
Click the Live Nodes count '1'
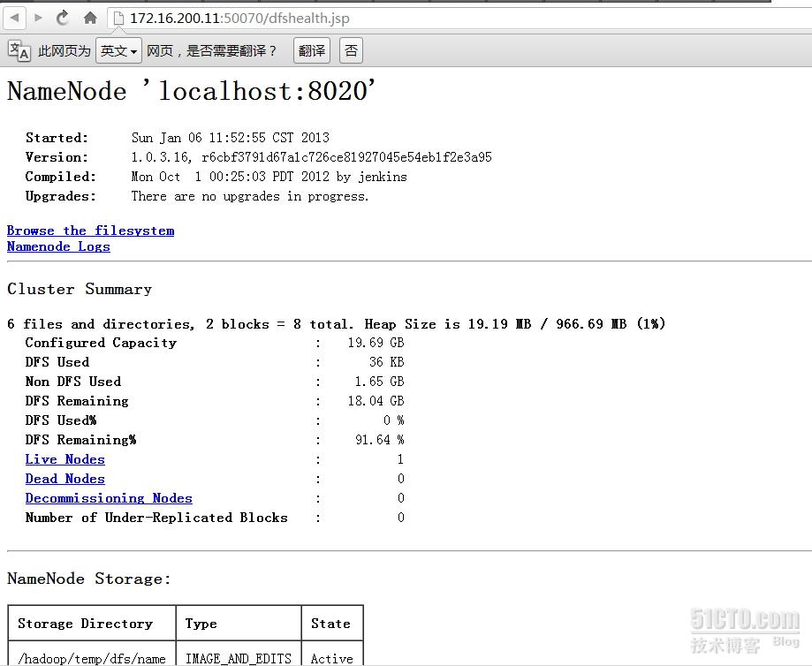click(400, 459)
